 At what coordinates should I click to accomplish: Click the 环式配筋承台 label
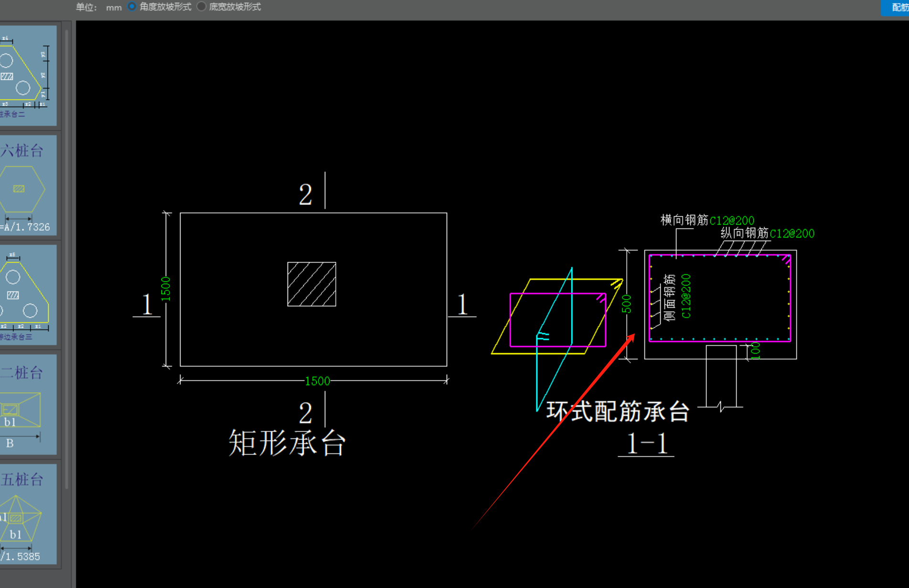(x=618, y=411)
